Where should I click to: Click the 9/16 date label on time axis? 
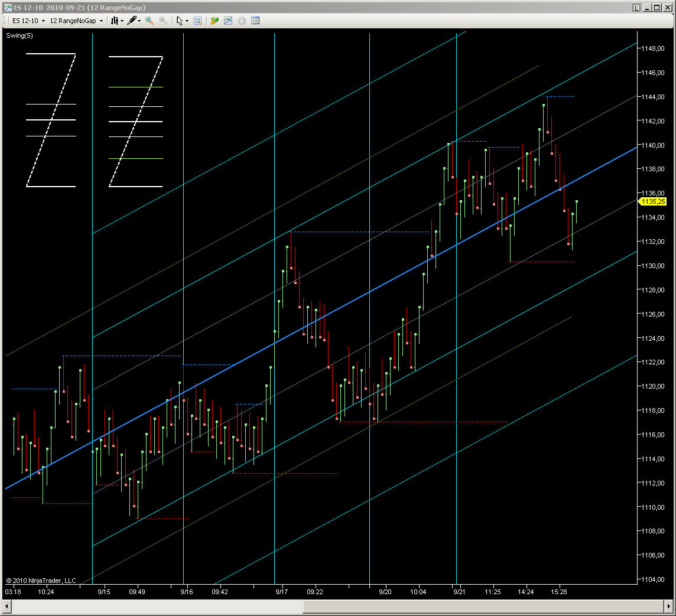187,592
